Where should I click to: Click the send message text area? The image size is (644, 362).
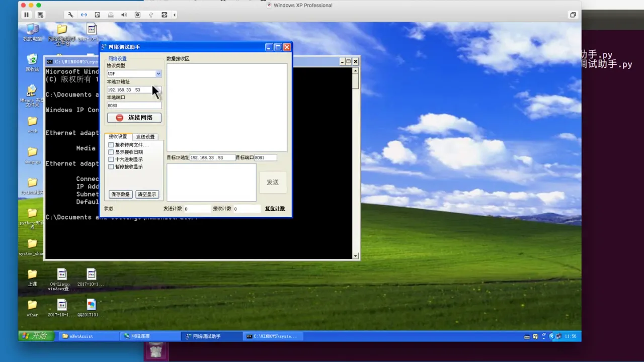click(x=211, y=182)
